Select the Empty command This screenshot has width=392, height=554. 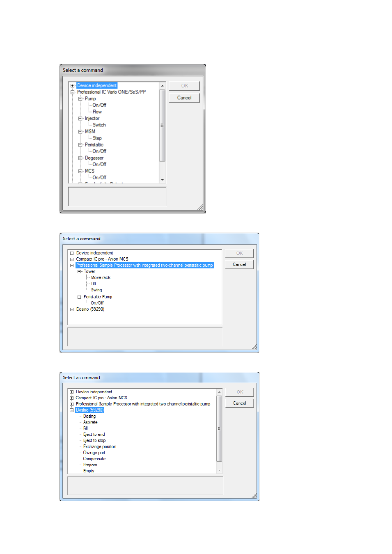[x=89, y=471]
